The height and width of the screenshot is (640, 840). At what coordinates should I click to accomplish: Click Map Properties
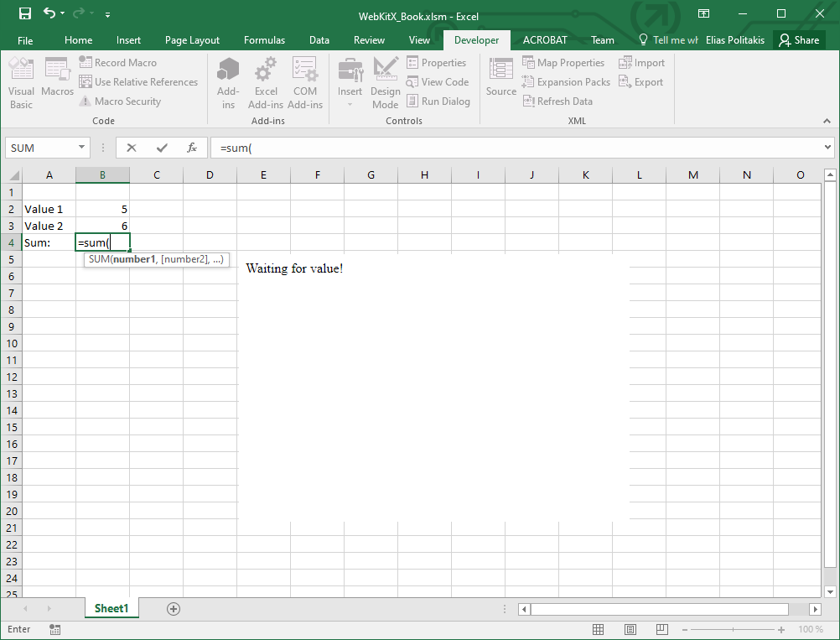(563, 62)
